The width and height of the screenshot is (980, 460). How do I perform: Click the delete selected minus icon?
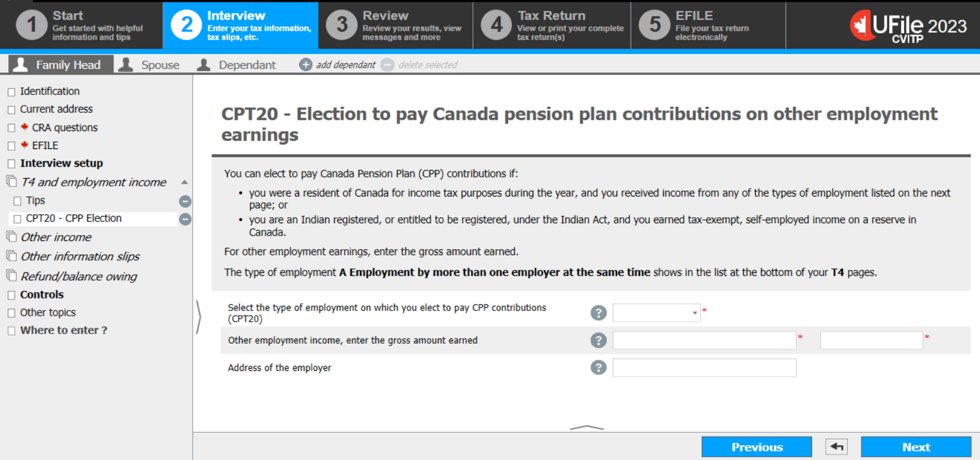click(x=387, y=65)
